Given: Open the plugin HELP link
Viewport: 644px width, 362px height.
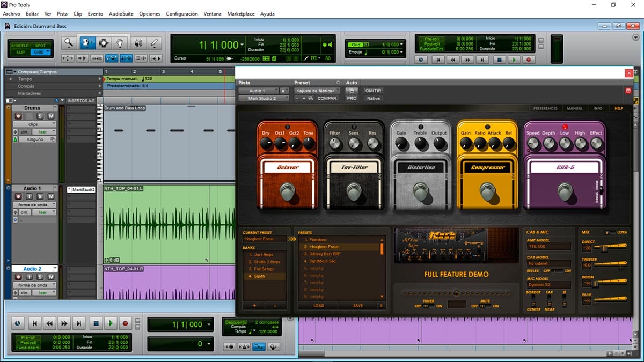Looking at the screenshot, I should [619, 108].
